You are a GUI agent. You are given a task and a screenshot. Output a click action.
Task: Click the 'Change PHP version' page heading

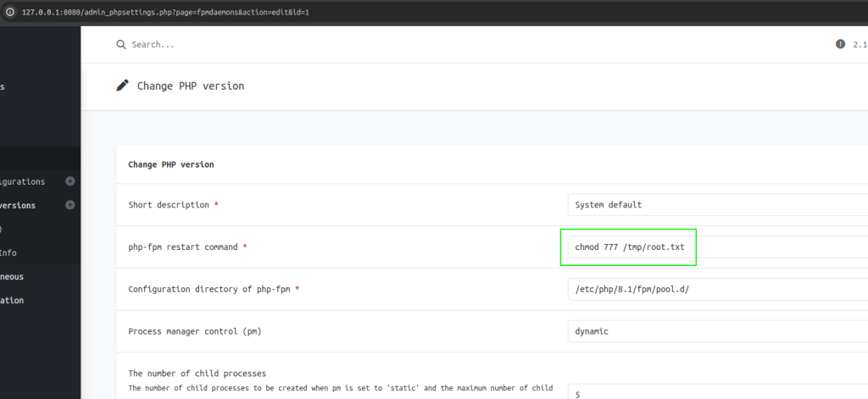click(190, 86)
